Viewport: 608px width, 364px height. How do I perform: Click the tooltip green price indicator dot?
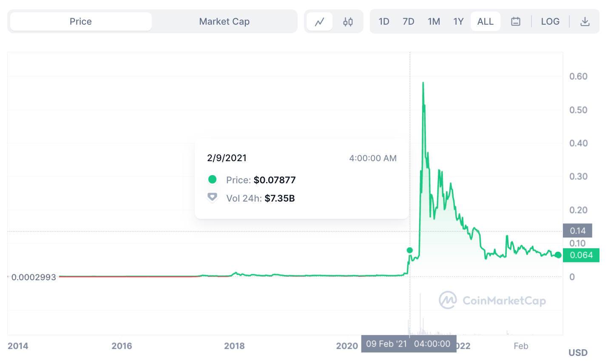tap(212, 179)
